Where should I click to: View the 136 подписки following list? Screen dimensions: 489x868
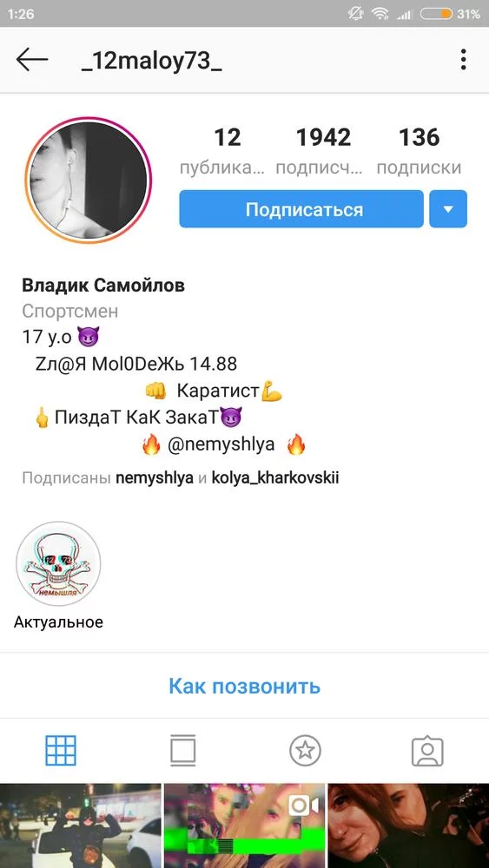click(419, 150)
